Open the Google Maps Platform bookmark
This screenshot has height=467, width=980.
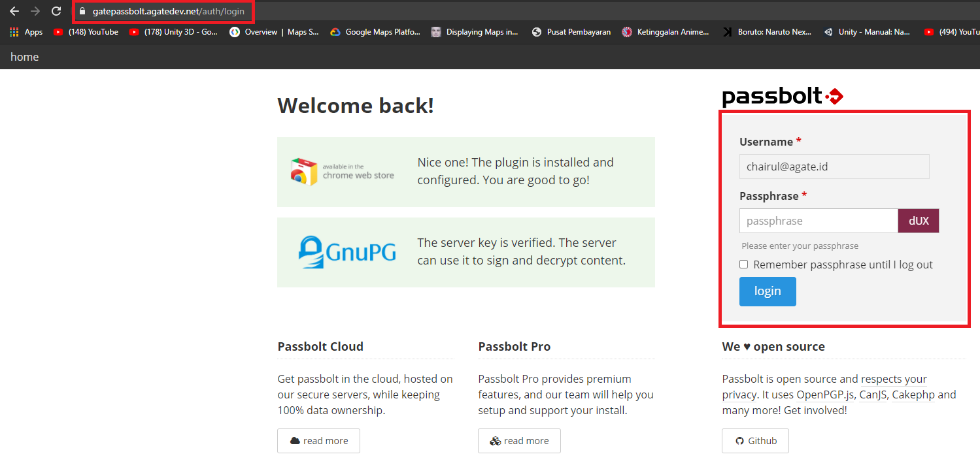click(375, 32)
